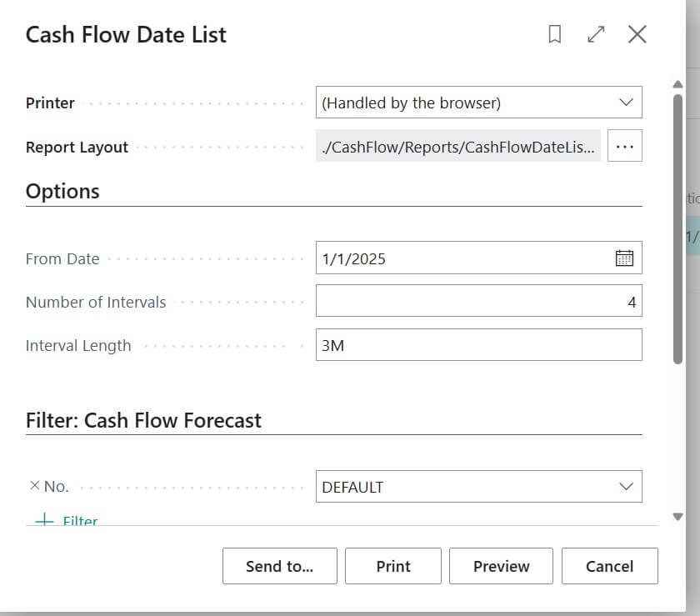Click the Number of Intervals label

(96, 302)
